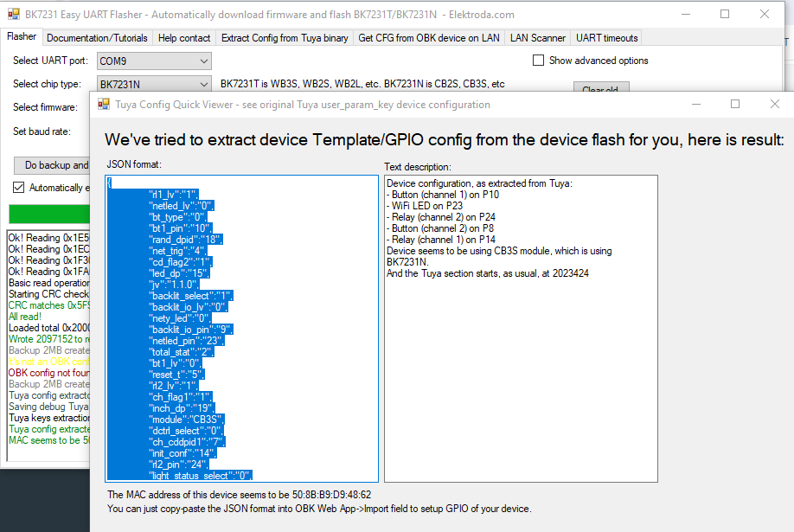Click "Button (channel 1) on P10" line
This screenshot has width=794, height=532.
tap(443, 195)
